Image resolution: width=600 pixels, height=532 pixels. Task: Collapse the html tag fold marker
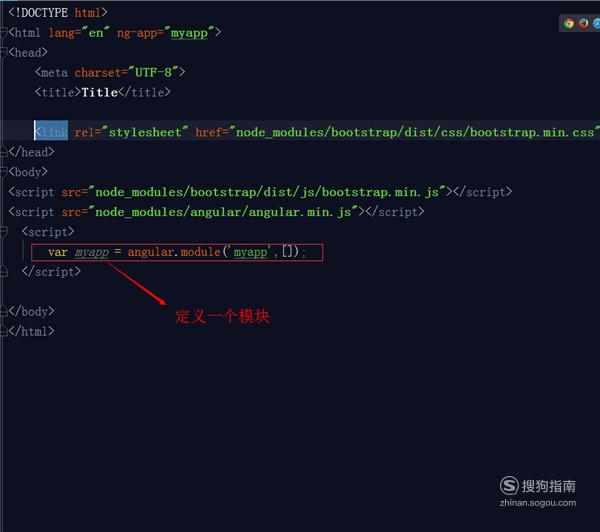click(x=3, y=33)
